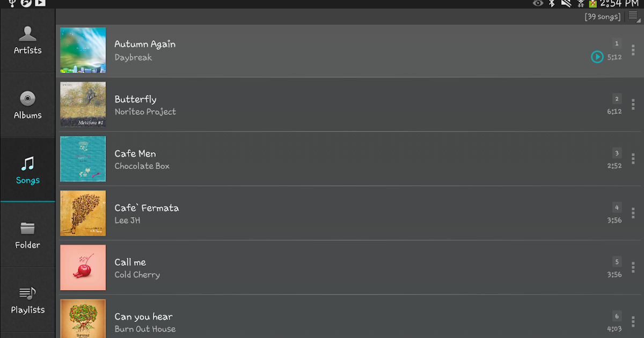The image size is (644, 338).
Task: Open three-dot menu for Can you hear
Action: tap(633, 321)
